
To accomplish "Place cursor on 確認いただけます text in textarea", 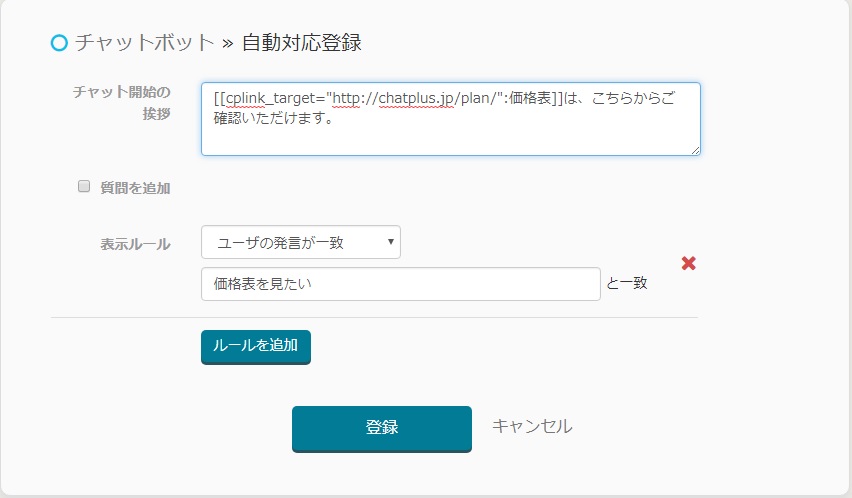I will pyautogui.click(x=272, y=121).
